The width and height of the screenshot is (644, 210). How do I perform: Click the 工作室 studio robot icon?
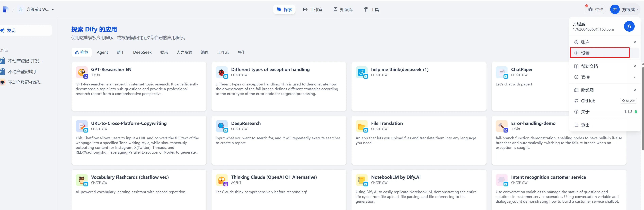305,10
